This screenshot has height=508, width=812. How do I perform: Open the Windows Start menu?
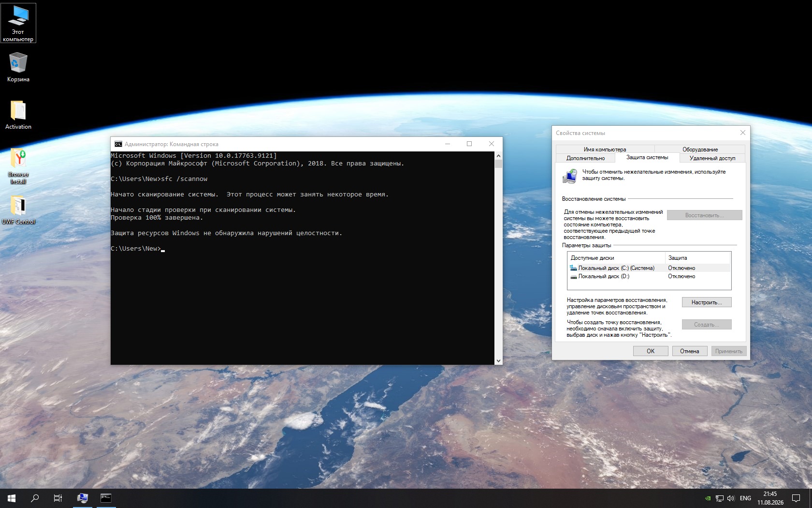(12, 498)
